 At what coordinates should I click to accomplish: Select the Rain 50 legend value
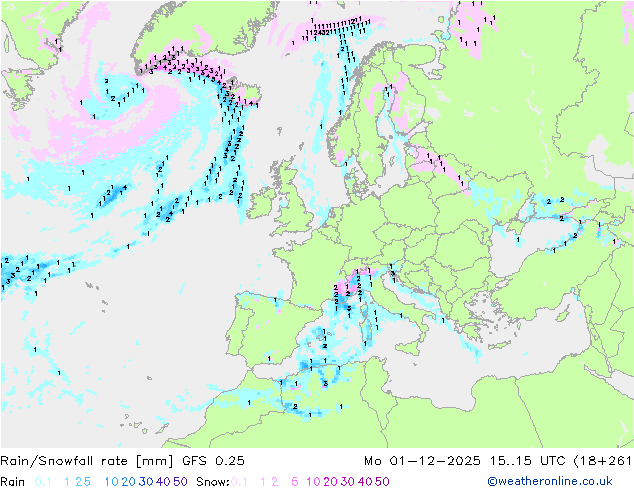[180, 482]
